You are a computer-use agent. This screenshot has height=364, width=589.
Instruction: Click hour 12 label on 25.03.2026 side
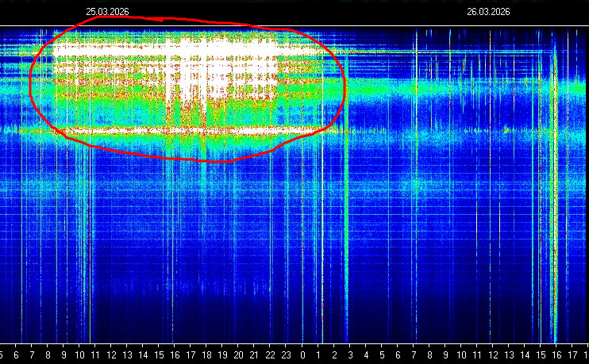coord(112,357)
